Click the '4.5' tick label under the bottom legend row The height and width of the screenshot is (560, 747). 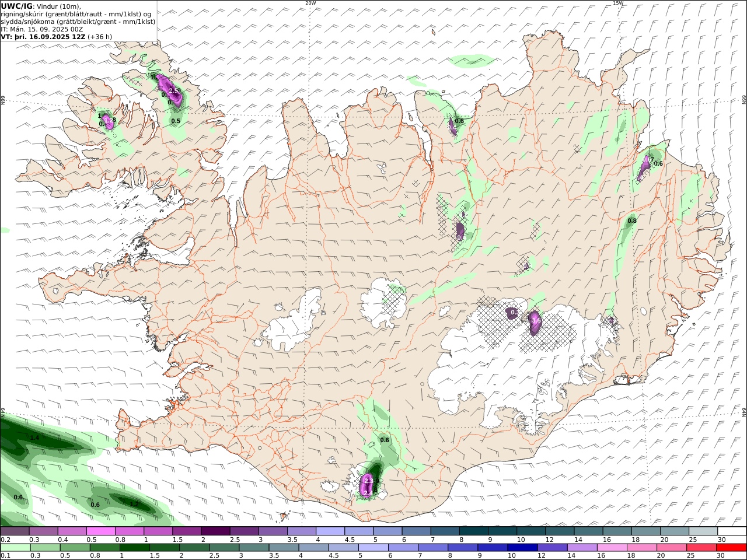pyautogui.click(x=334, y=556)
